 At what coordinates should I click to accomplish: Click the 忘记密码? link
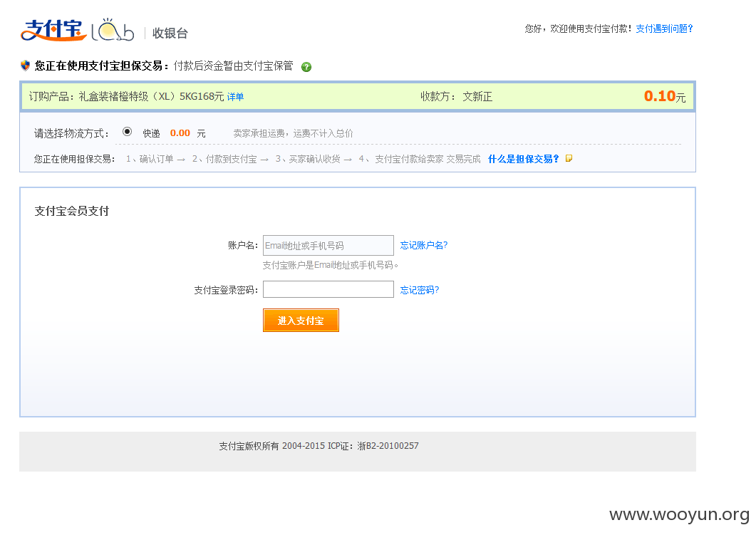(x=420, y=290)
